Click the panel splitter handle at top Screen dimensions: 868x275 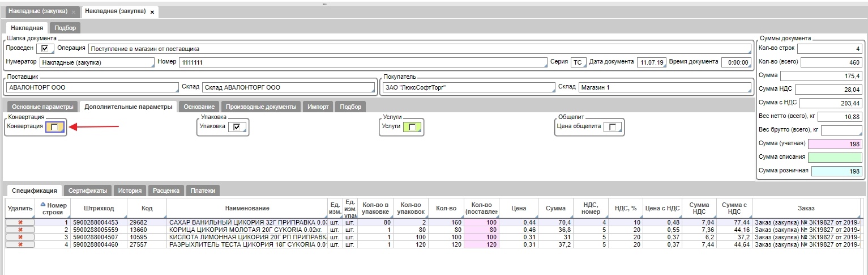324,3
